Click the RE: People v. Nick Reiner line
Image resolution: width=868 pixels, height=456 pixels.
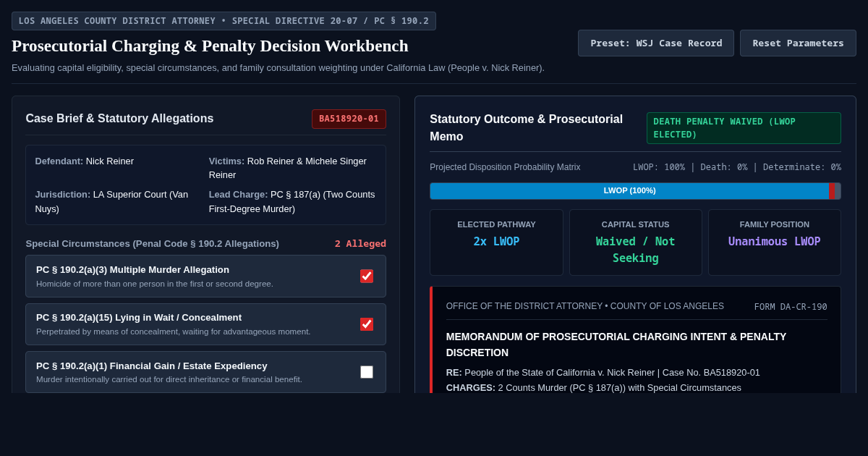pos(603,373)
